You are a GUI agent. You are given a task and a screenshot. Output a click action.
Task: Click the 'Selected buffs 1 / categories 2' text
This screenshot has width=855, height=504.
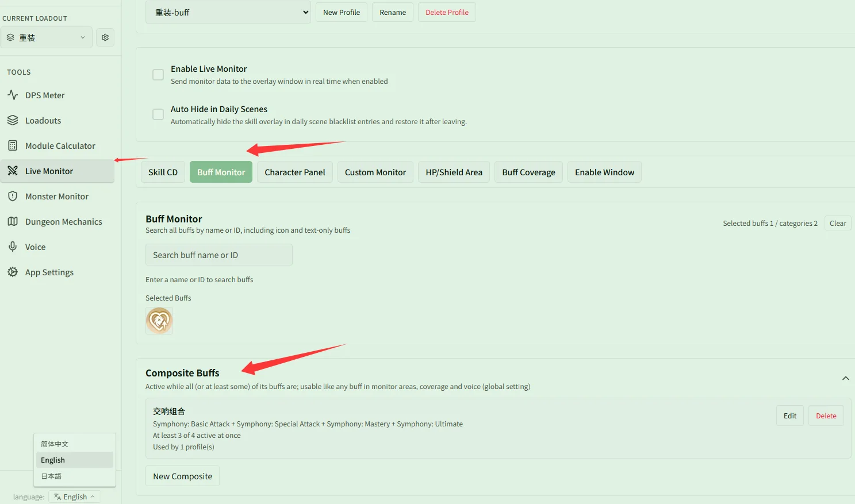(x=770, y=223)
